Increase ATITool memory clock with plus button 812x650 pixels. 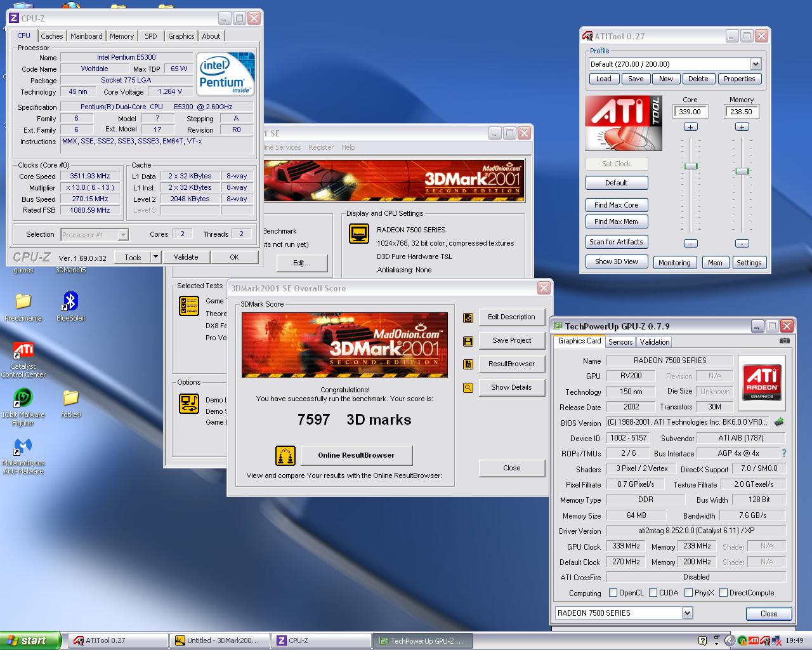pyautogui.click(x=742, y=127)
